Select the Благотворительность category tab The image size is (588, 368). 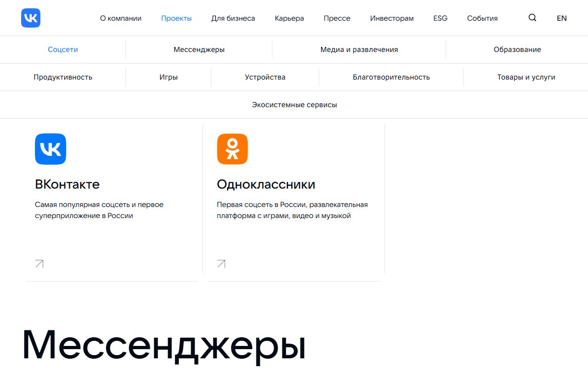[391, 77]
